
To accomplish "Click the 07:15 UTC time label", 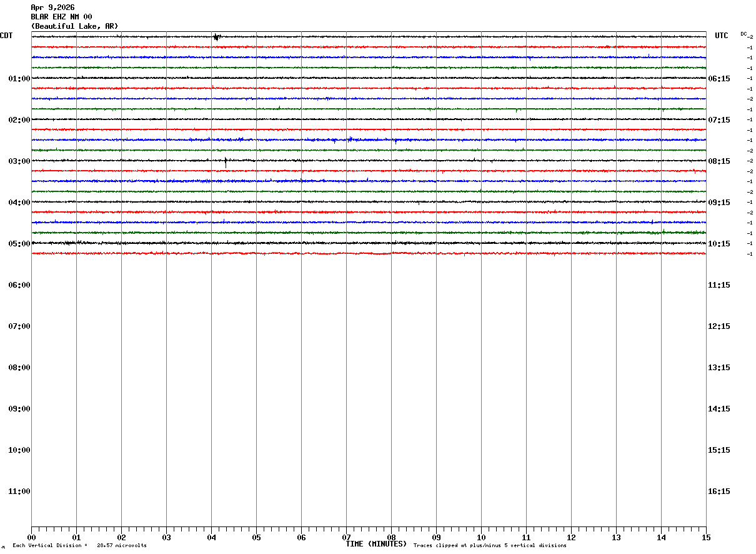I will [x=719, y=120].
